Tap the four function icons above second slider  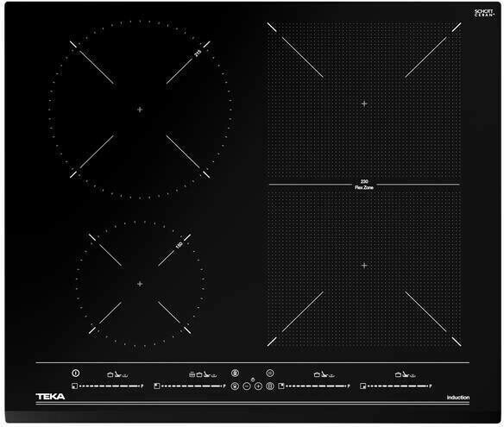tap(203, 374)
